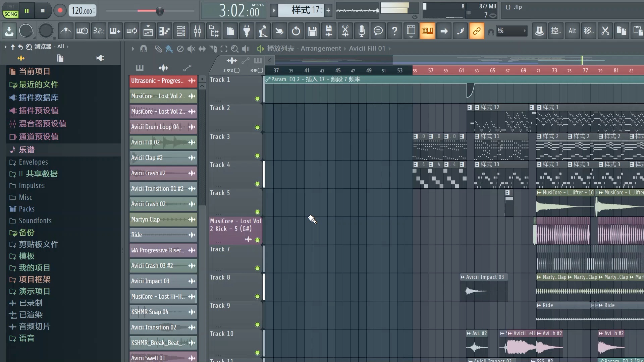
Task: Mute Track 4 with its green light
Action: [257, 184]
